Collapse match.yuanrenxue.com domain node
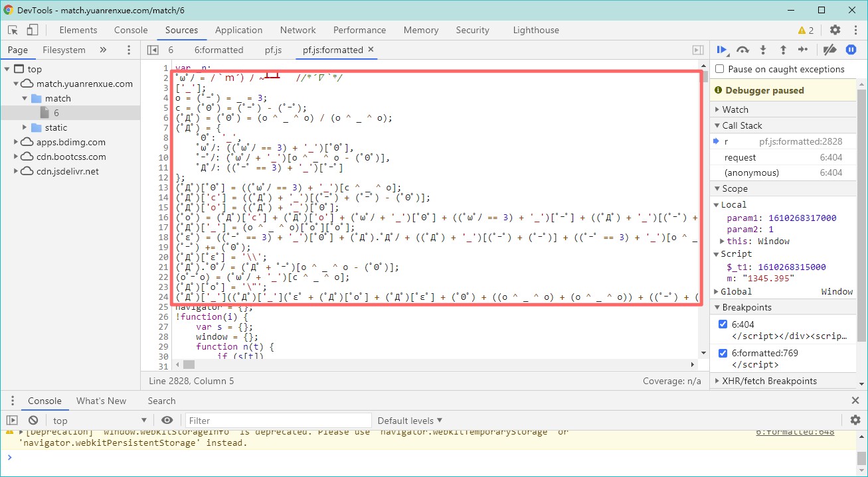 17,84
